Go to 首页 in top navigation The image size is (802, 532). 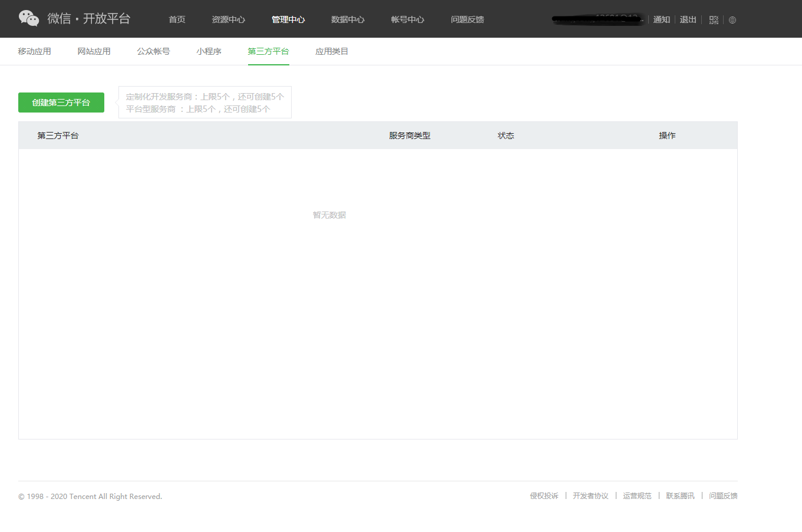point(177,19)
